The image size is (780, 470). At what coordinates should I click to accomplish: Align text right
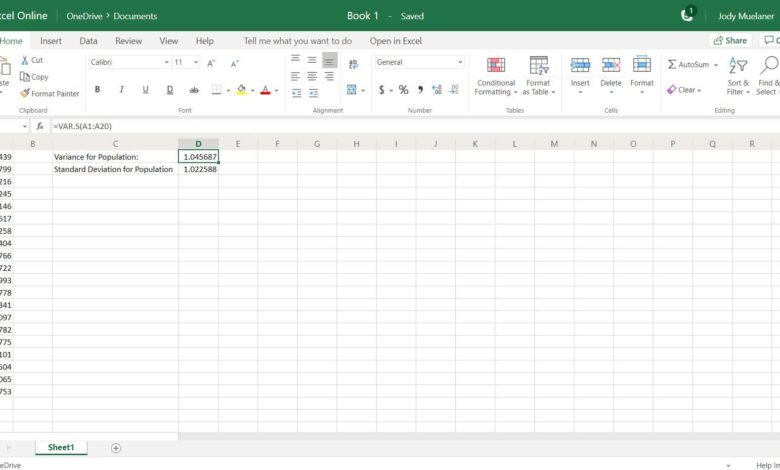point(329,76)
